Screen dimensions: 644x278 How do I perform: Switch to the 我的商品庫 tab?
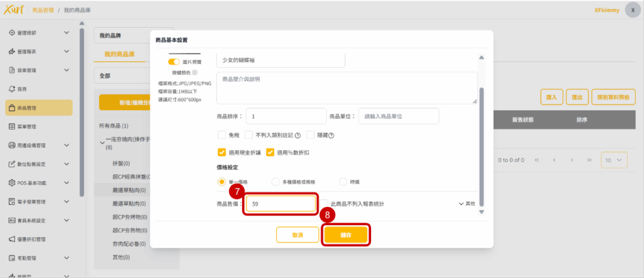coord(119,55)
